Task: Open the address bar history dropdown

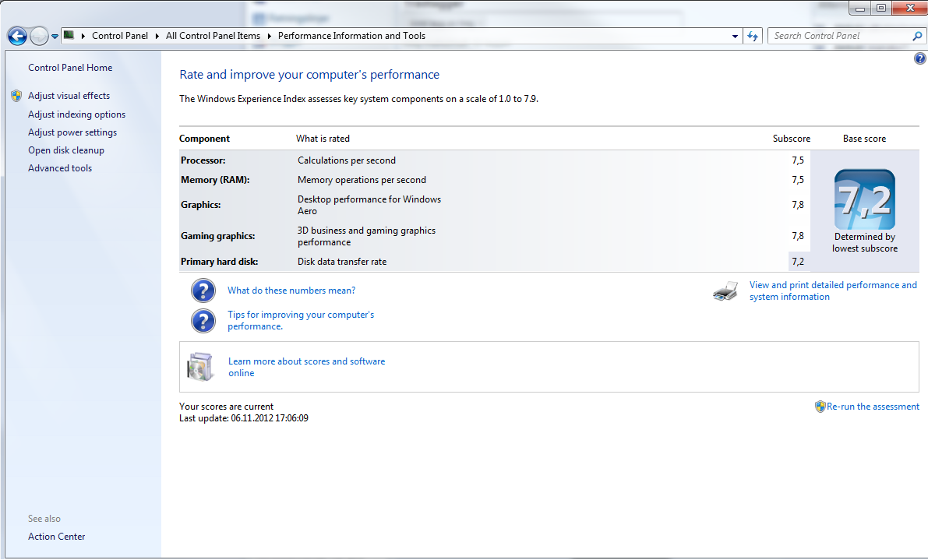Action: click(735, 36)
